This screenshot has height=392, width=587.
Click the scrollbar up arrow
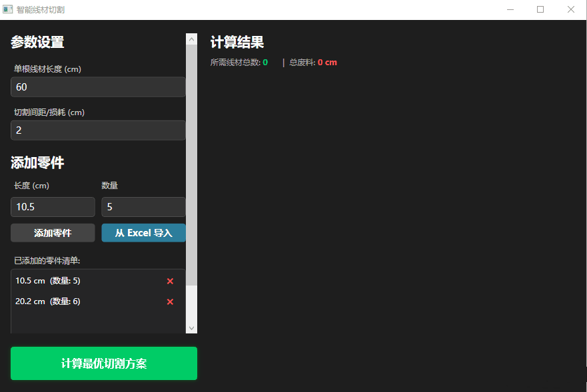192,37
